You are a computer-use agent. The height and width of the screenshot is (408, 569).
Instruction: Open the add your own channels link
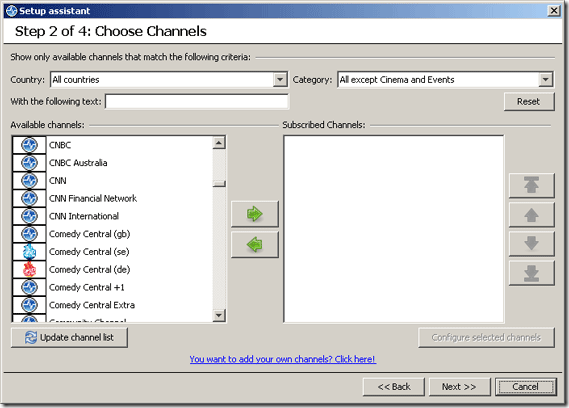point(283,359)
